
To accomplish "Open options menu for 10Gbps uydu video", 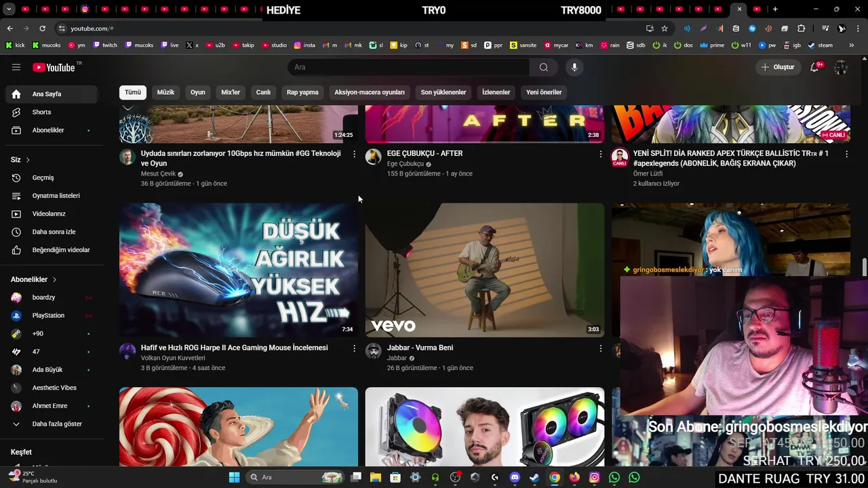I will [x=354, y=155].
